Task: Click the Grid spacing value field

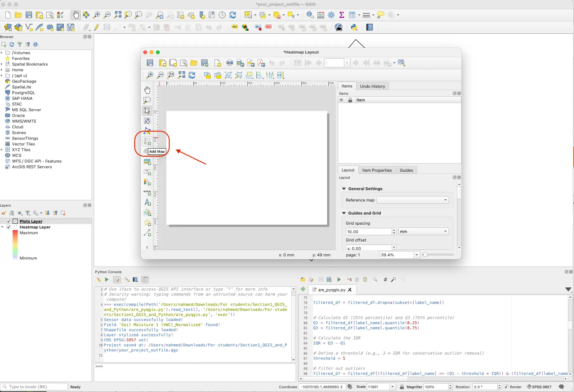Action: tap(369, 232)
